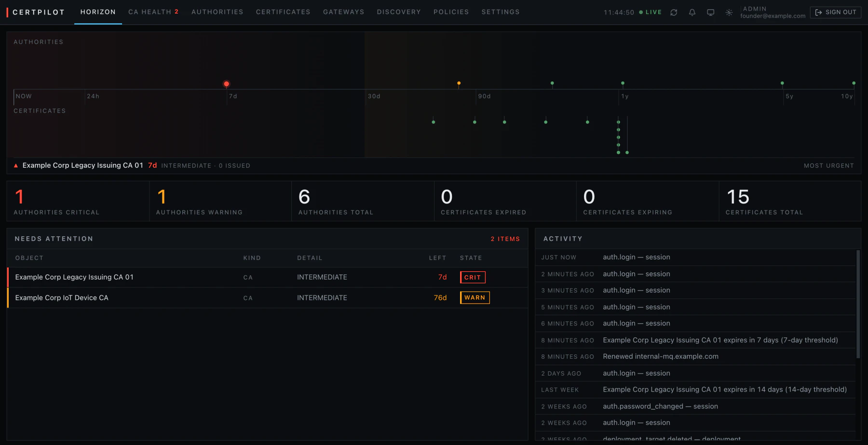Open the SETTINGS tab
The width and height of the screenshot is (868, 445).
[x=501, y=12]
